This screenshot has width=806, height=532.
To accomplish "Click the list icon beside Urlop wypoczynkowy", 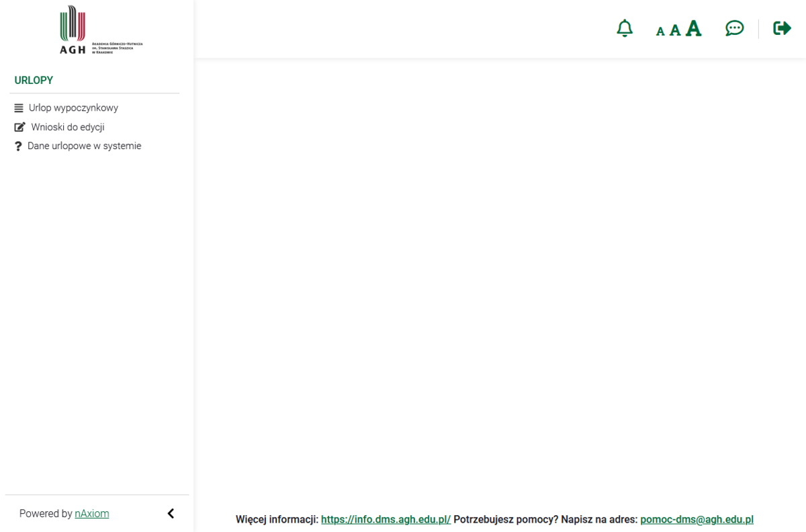I will click(19, 108).
